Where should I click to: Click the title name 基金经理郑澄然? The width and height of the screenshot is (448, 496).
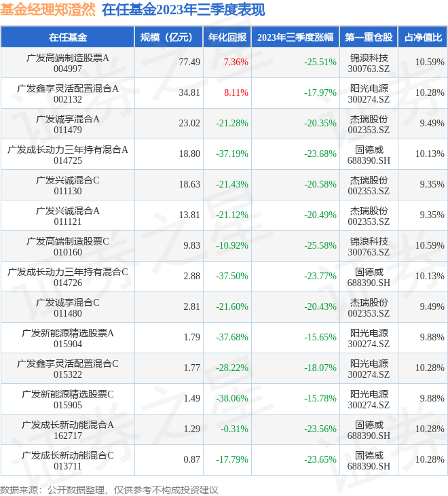pyautogui.click(x=48, y=10)
